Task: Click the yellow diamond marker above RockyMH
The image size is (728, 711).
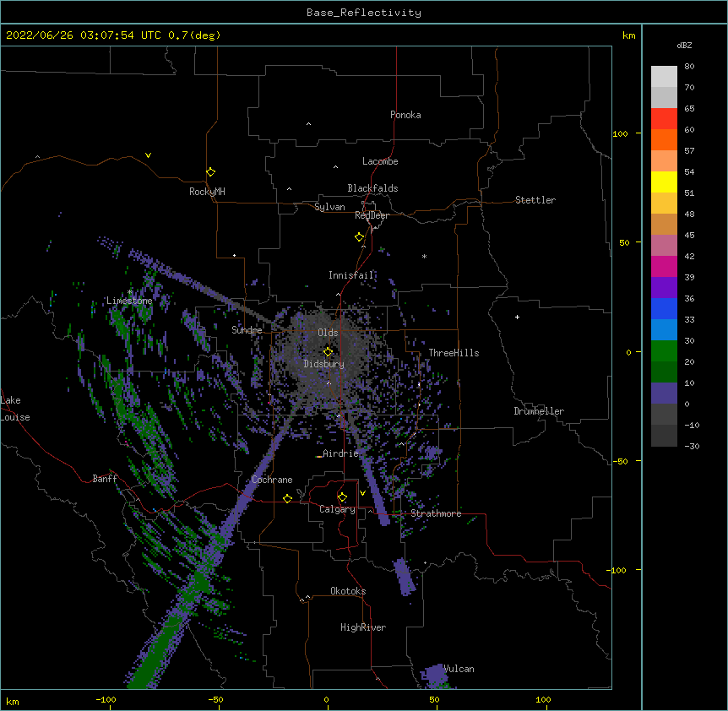Action: [x=211, y=172]
